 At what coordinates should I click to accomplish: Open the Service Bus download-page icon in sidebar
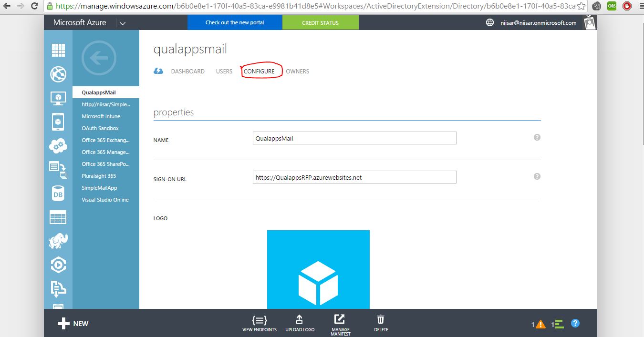pos(58,289)
